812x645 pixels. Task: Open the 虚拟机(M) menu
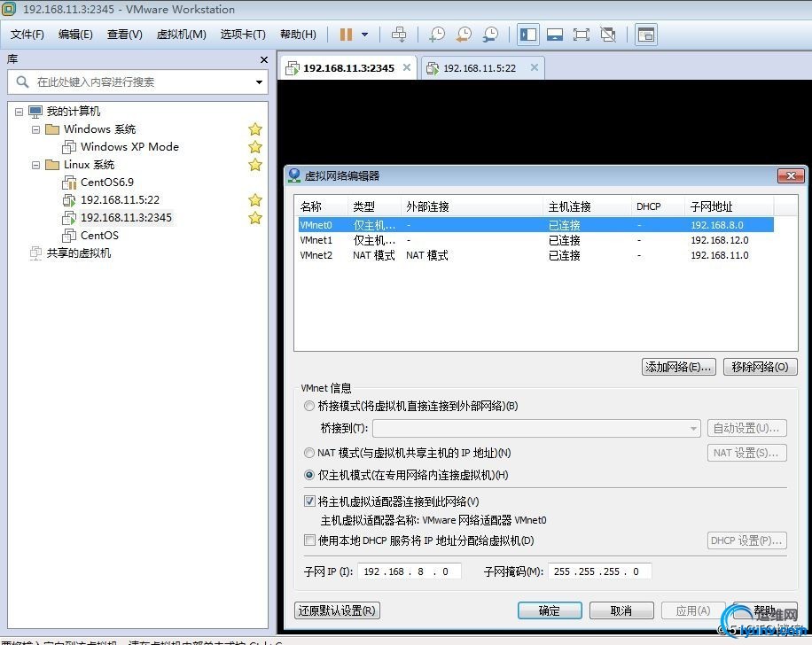pyautogui.click(x=181, y=35)
